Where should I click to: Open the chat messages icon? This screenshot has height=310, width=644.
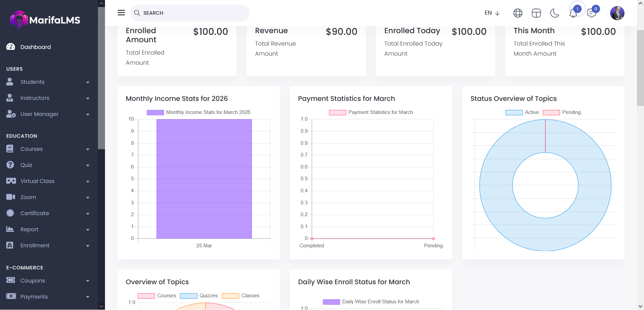pyautogui.click(x=592, y=13)
